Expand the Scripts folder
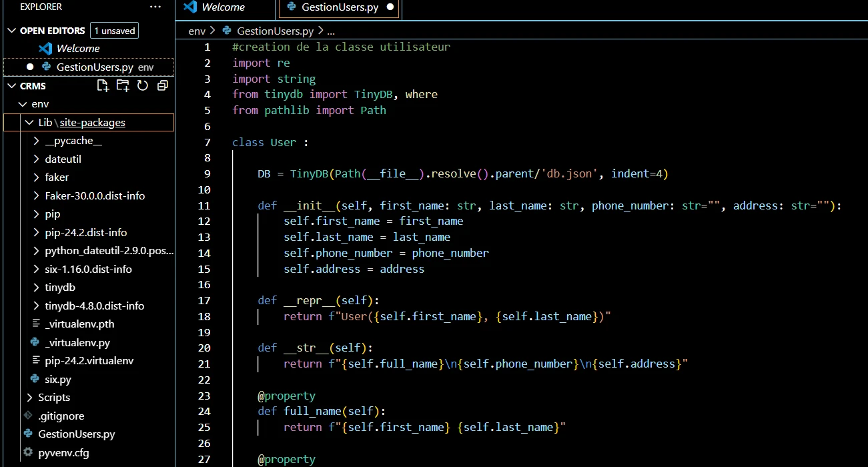 tap(53, 397)
